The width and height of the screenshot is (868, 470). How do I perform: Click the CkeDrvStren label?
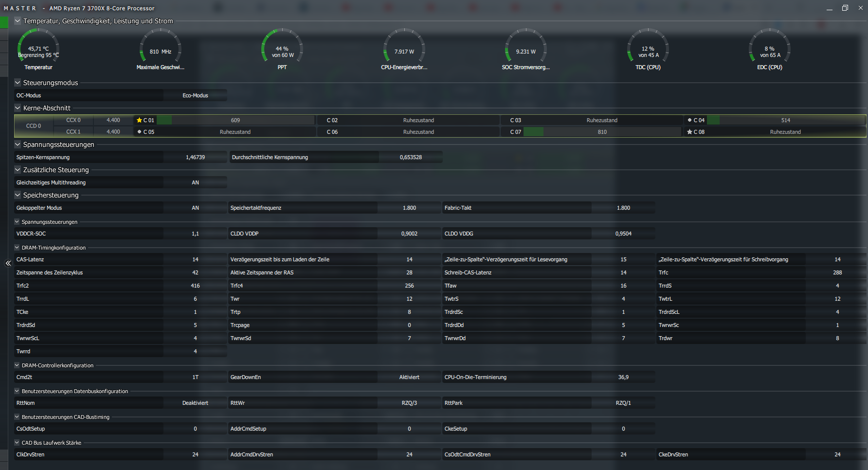point(673,454)
